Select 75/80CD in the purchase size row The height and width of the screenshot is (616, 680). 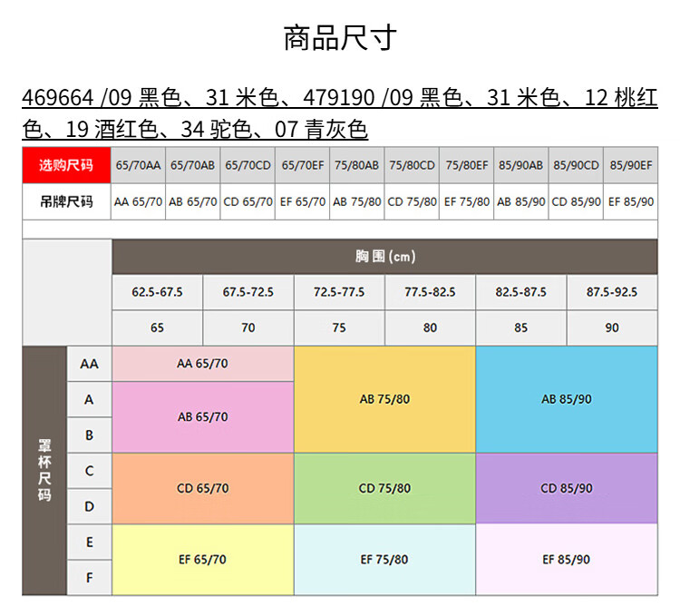click(412, 165)
